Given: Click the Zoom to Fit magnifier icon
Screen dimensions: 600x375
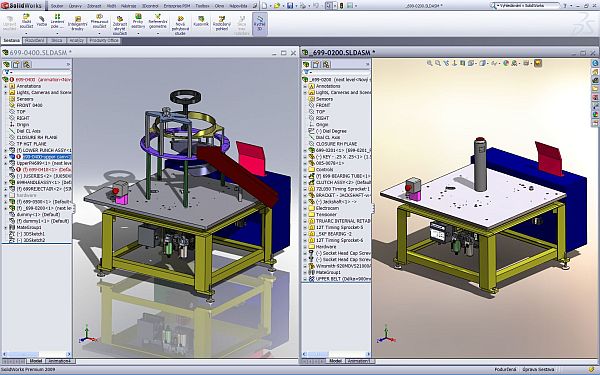Looking at the screenshot, I should pos(430,63).
